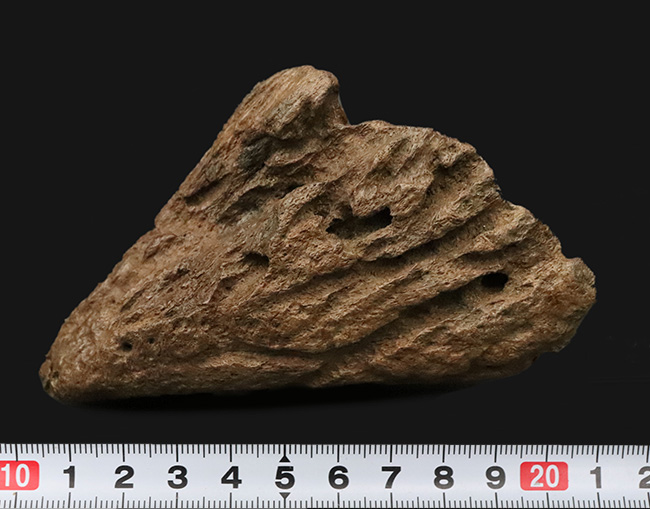Click the ruler number 6
650x509 pixels.
click(x=338, y=477)
